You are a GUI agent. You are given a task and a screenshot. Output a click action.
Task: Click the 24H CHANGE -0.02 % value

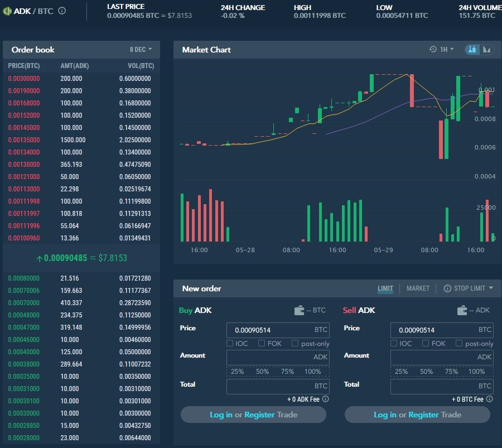pos(233,16)
